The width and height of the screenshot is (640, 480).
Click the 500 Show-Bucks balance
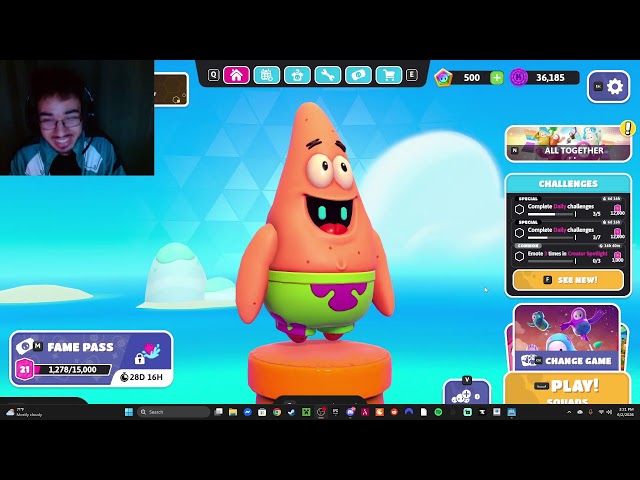click(x=471, y=78)
